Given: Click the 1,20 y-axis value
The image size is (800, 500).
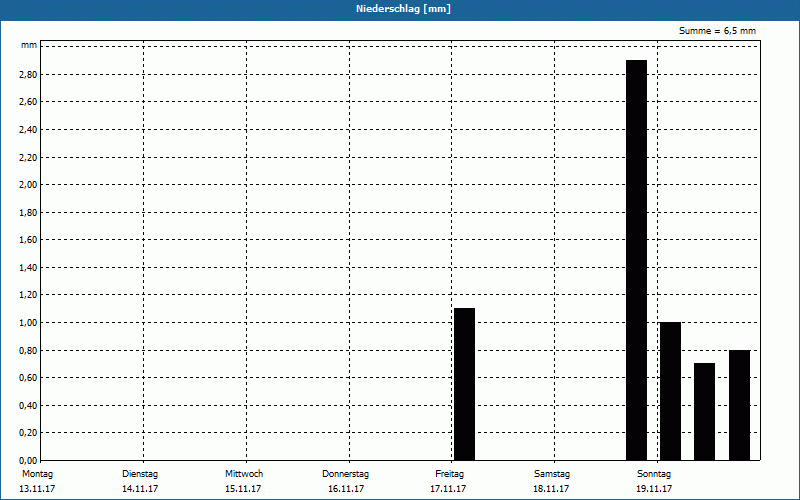Looking at the screenshot, I should point(28,295).
